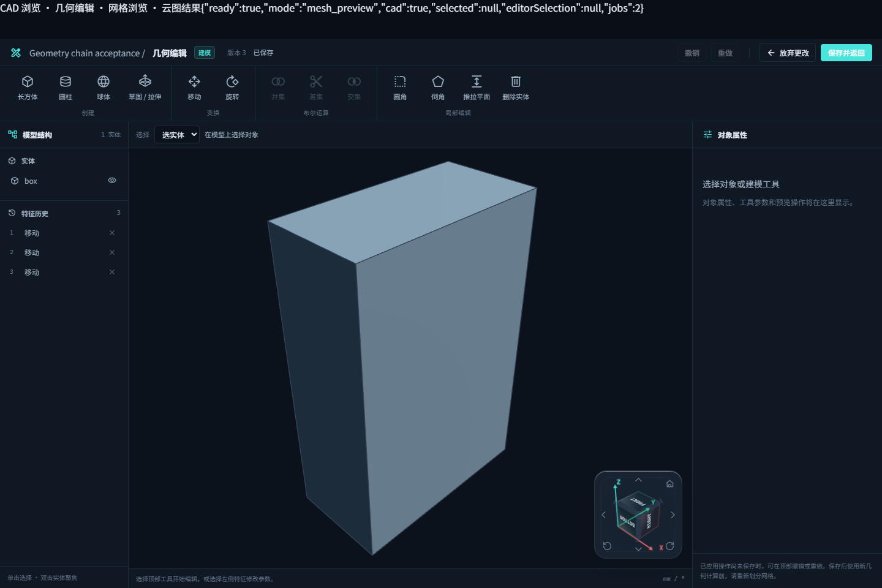Activate the 推拉平面 push-pull face tool
This screenshot has width=882, height=588.
[x=477, y=88]
